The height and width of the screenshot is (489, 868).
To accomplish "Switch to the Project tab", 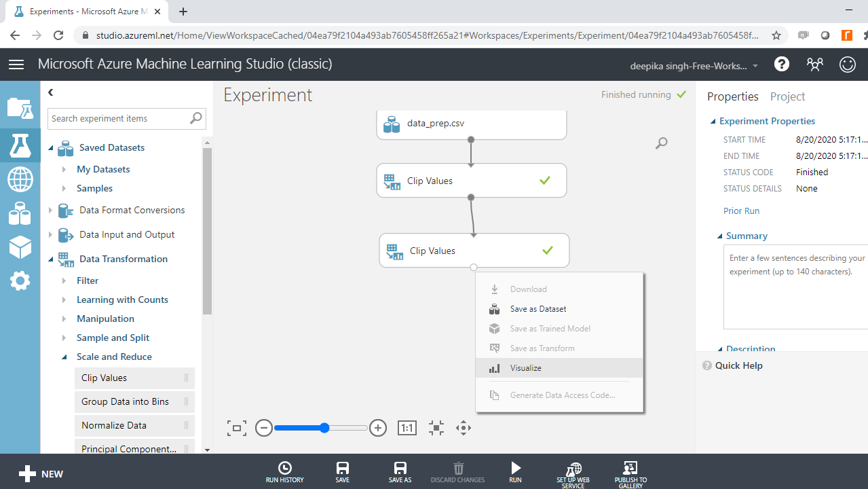I will click(x=787, y=96).
